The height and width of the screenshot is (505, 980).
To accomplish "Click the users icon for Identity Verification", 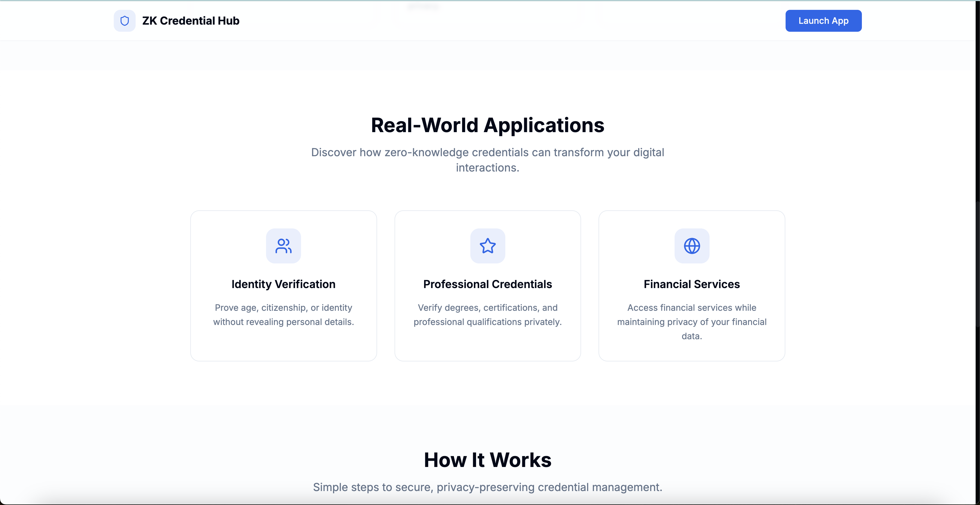I will (x=284, y=246).
